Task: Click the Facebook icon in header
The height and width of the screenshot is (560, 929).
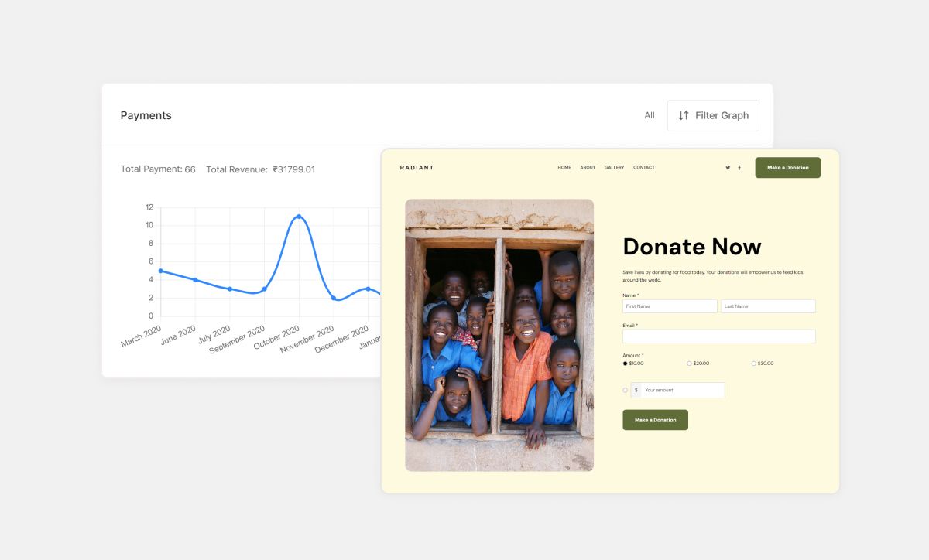Action: pyautogui.click(x=739, y=168)
